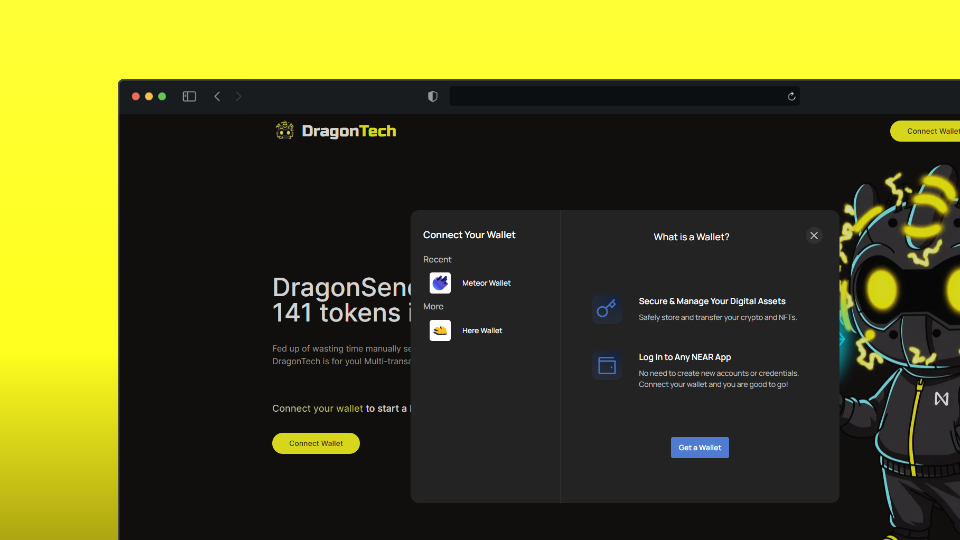Screen dimensions: 960x540
Task: Click the DragonTech dragon logo icon
Action: click(x=284, y=130)
